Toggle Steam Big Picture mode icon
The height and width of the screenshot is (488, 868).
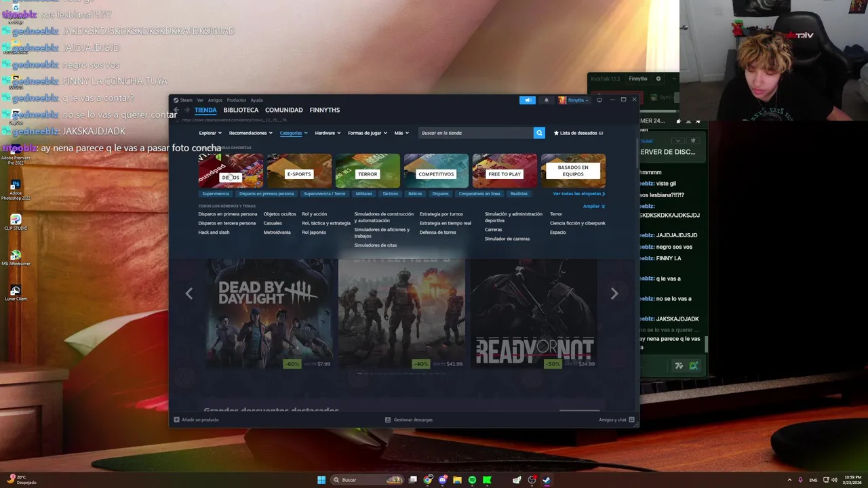(x=599, y=100)
